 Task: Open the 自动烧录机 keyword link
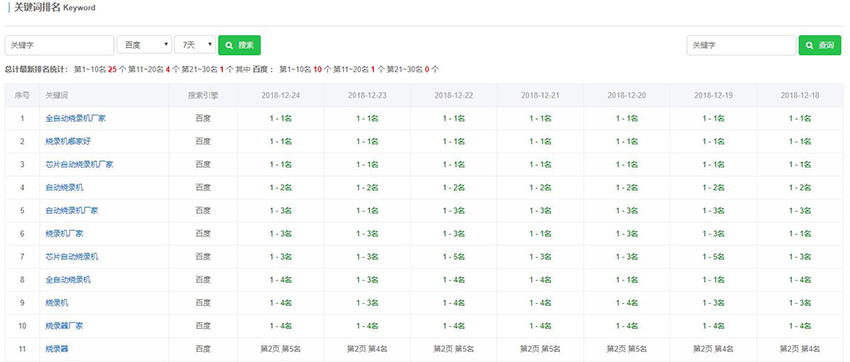pos(65,188)
